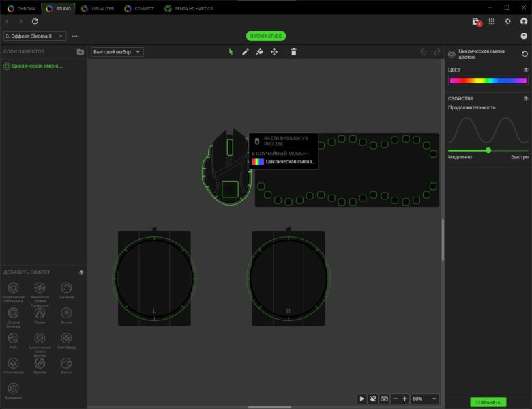Open the rainbow color gradient bar

[x=488, y=81]
